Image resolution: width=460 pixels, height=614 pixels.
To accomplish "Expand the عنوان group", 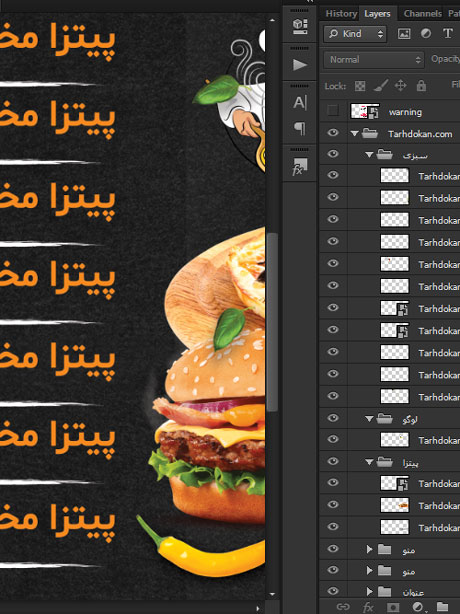I will tap(369, 591).
